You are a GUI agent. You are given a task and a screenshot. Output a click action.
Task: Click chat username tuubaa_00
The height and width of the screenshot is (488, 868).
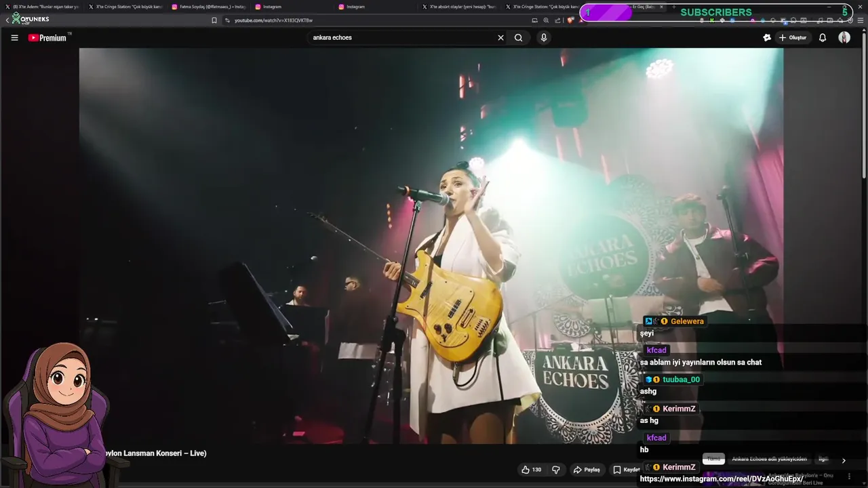[x=681, y=380]
